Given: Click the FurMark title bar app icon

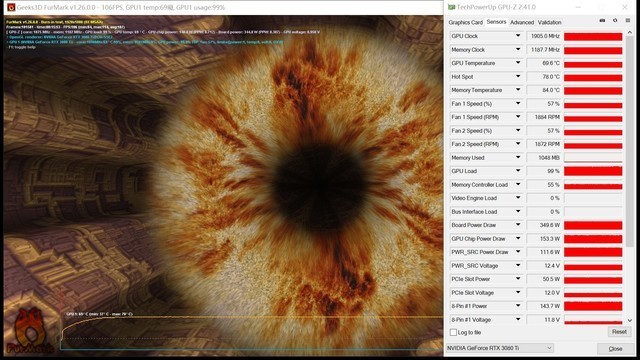Looking at the screenshot, I should (11, 7).
